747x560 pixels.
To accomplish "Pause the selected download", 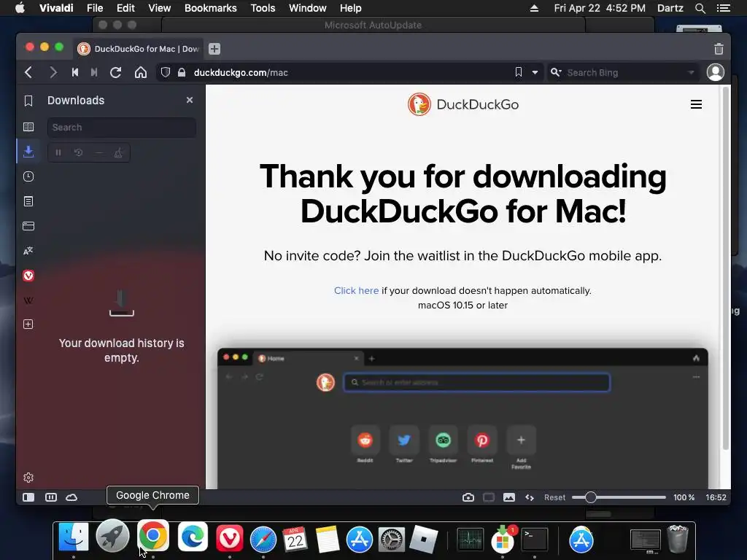I will tap(58, 153).
